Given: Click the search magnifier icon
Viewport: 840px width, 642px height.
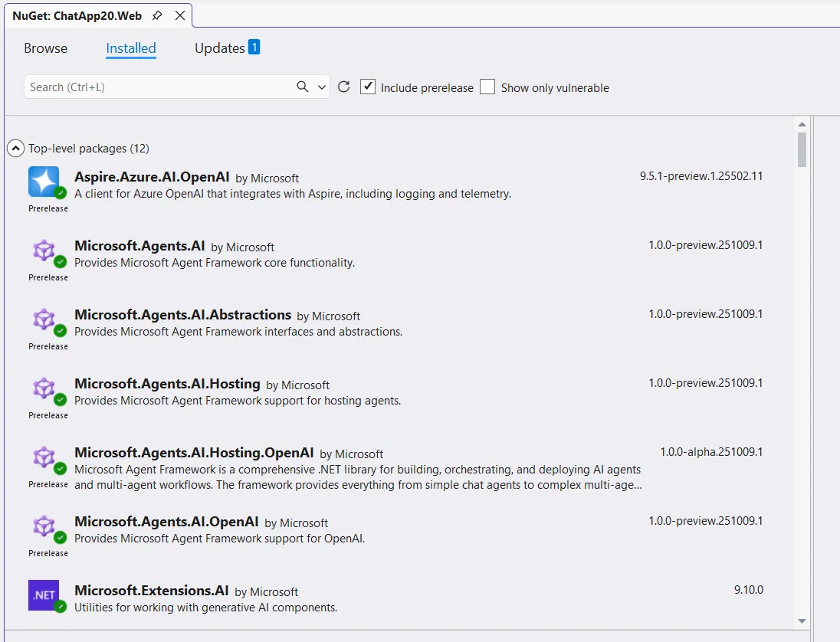Looking at the screenshot, I should 302,87.
